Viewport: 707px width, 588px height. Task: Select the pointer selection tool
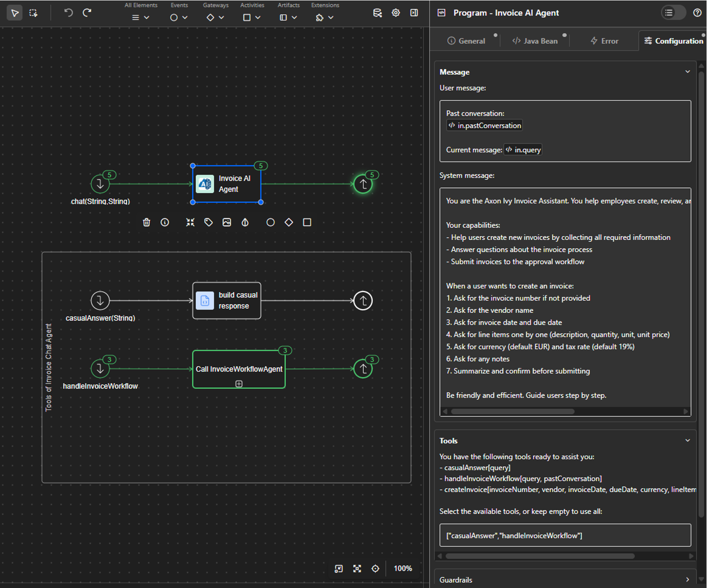click(x=15, y=13)
